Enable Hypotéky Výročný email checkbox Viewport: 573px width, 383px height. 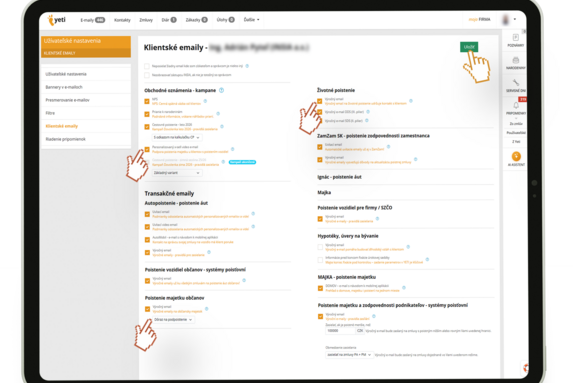click(320, 247)
